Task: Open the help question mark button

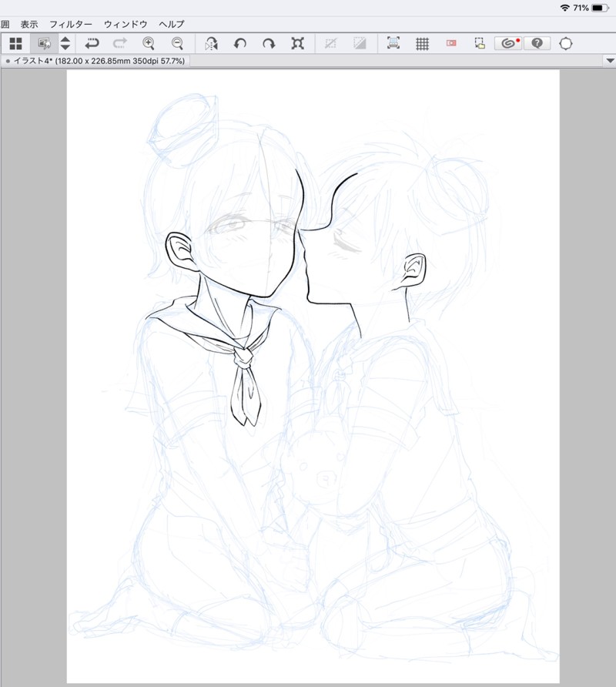Action: tap(537, 43)
